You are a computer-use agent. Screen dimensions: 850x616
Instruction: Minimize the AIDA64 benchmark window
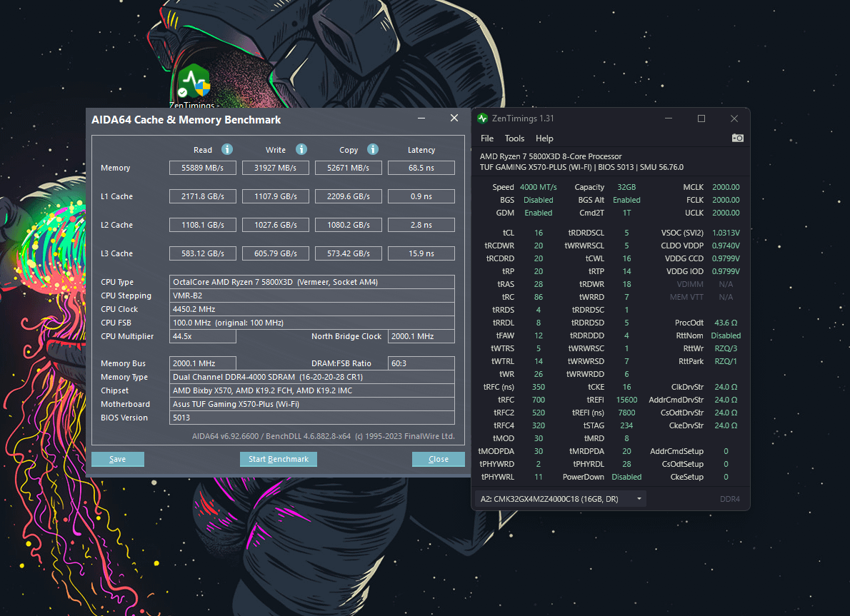[x=421, y=118]
